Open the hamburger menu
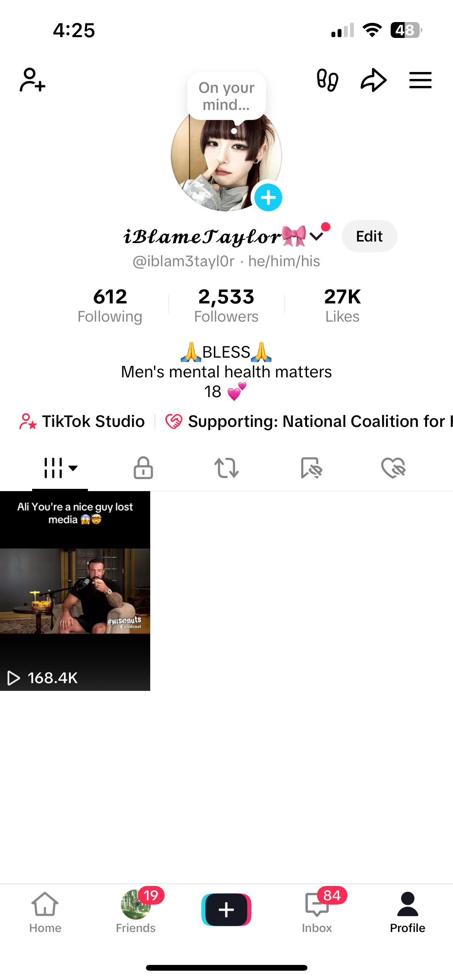The height and width of the screenshot is (980, 453). click(x=420, y=80)
